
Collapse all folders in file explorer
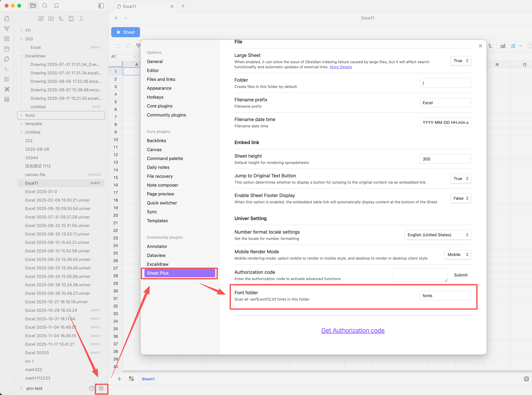point(81,19)
